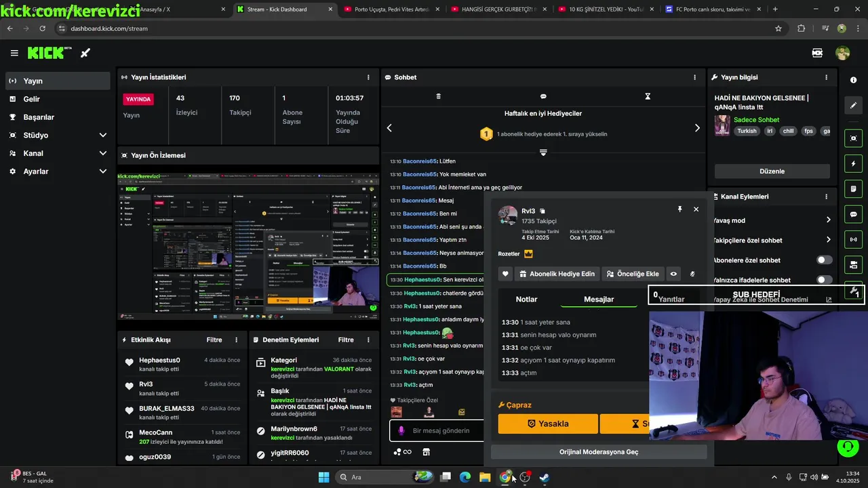
Task: Open Kick camera icon in header
Action: 817,53
